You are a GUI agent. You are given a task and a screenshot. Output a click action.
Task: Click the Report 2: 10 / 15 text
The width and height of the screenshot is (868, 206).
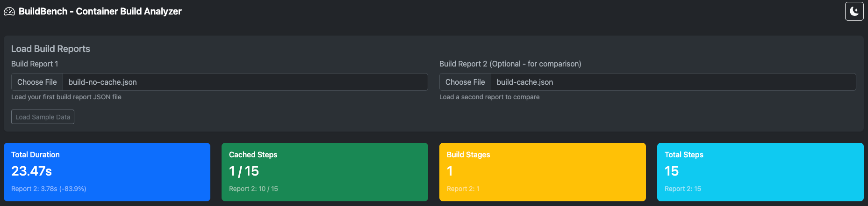253,189
